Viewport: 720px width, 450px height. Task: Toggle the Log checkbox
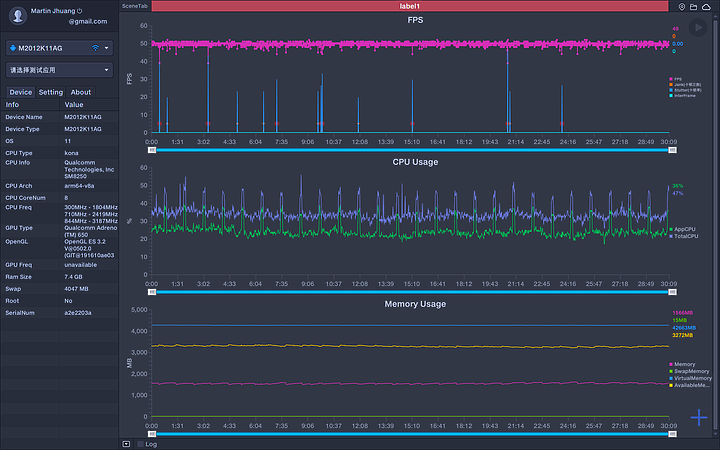(141, 444)
